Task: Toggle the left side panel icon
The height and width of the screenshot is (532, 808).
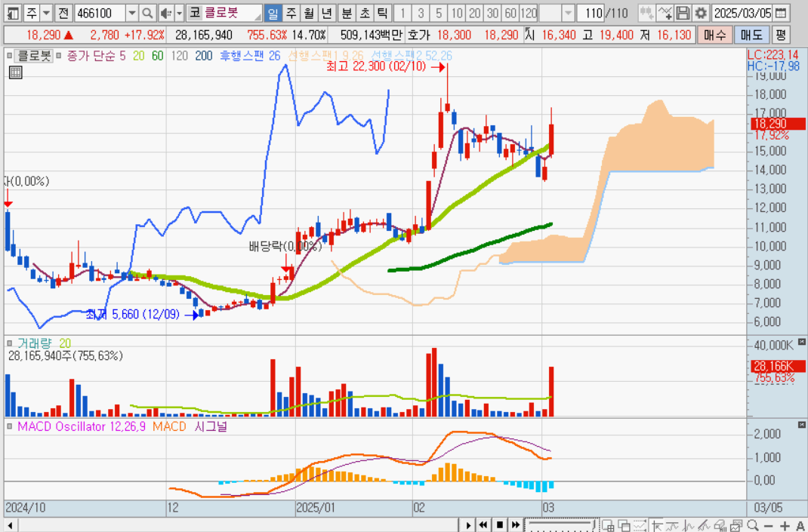Action: click(x=13, y=13)
